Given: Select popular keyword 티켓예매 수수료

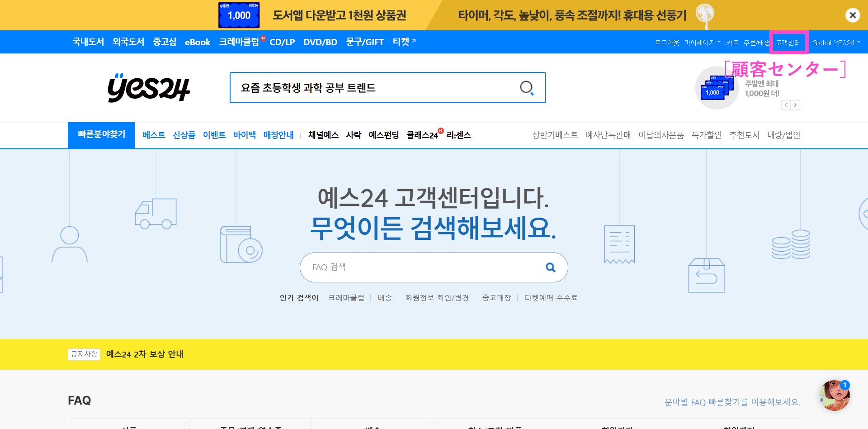Looking at the screenshot, I should [551, 298].
